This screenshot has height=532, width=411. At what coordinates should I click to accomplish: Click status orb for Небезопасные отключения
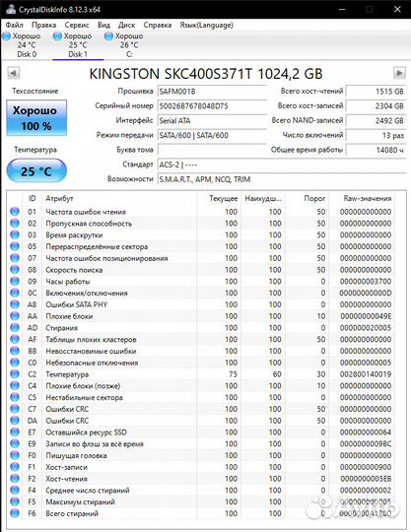15,363
